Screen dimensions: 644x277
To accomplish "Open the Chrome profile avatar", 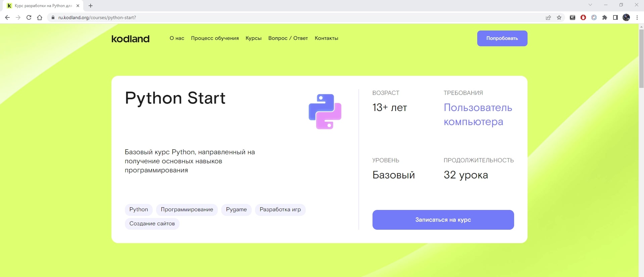I will 626,17.
